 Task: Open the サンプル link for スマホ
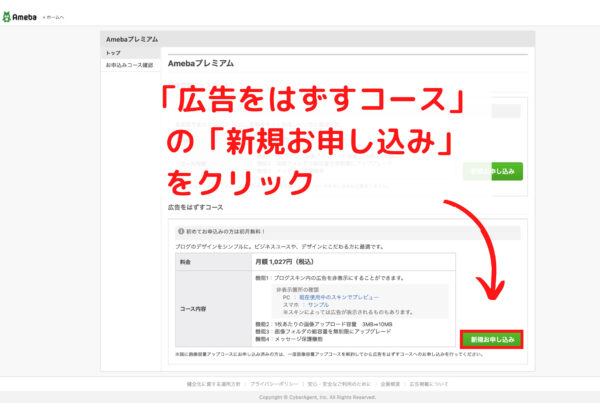[318, 305]
